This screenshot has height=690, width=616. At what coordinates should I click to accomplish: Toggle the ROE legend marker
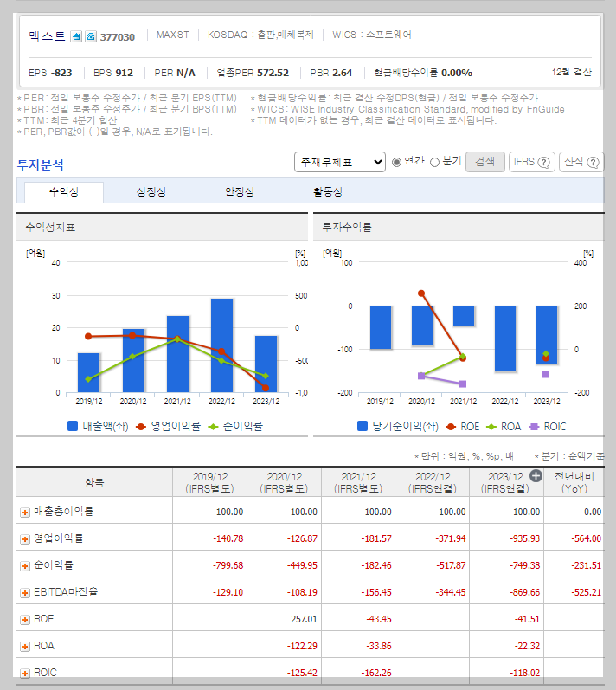click(451, 427)
